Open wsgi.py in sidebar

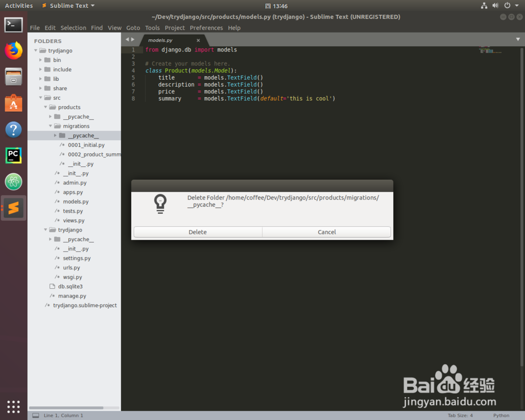point(72,277)
